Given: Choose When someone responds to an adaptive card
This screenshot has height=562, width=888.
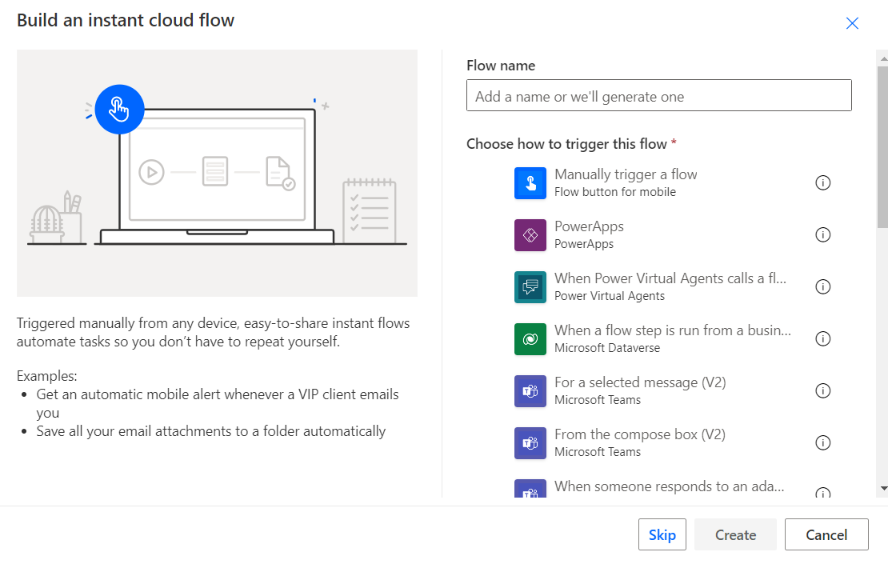Looking at the screenshot, I should point(669,486).
